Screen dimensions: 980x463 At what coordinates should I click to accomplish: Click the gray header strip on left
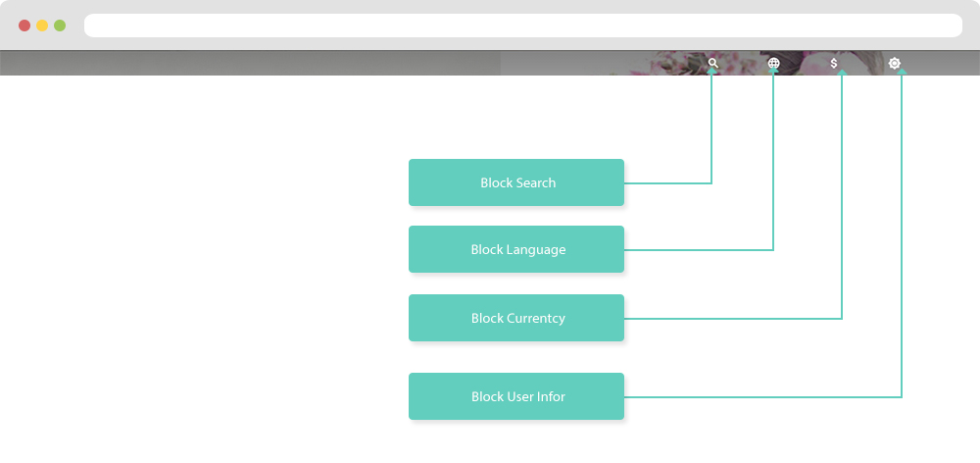pos(245,63)
